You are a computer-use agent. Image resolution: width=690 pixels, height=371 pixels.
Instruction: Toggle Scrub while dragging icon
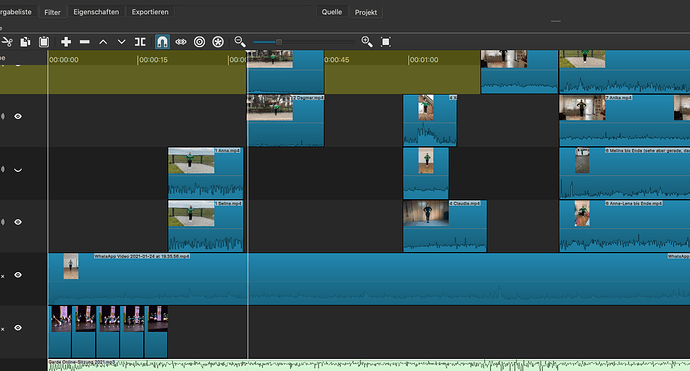(181, 42)
